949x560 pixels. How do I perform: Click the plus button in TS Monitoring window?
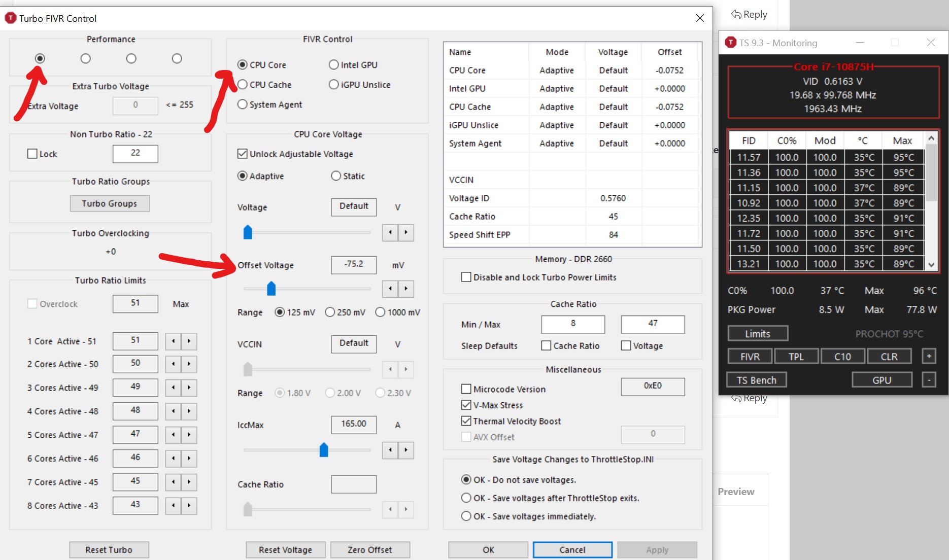pyautogui.click(x=929, y=356)
